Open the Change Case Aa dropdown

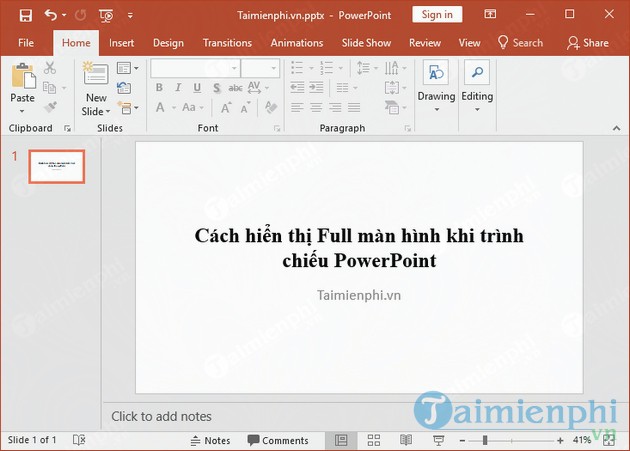193,107
